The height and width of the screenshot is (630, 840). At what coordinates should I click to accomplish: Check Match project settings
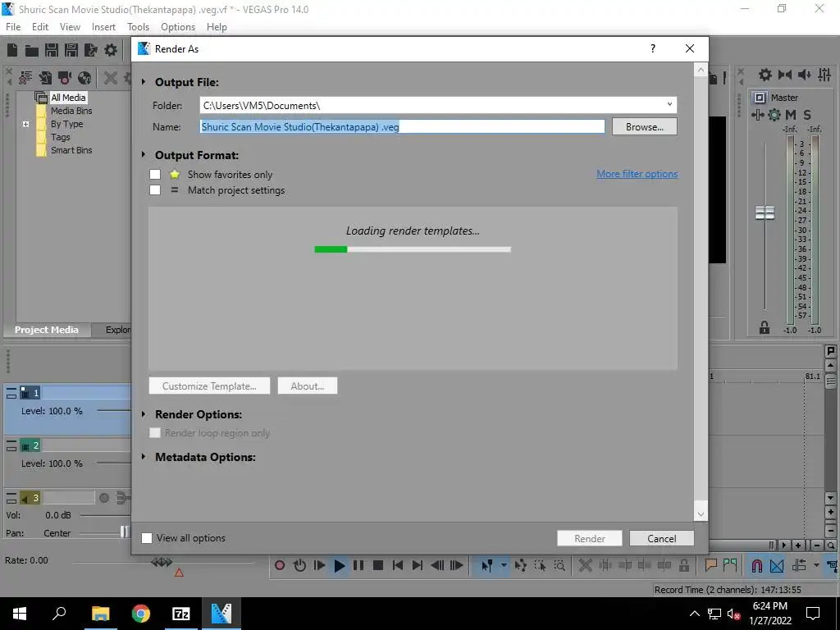tap(155, 190)
